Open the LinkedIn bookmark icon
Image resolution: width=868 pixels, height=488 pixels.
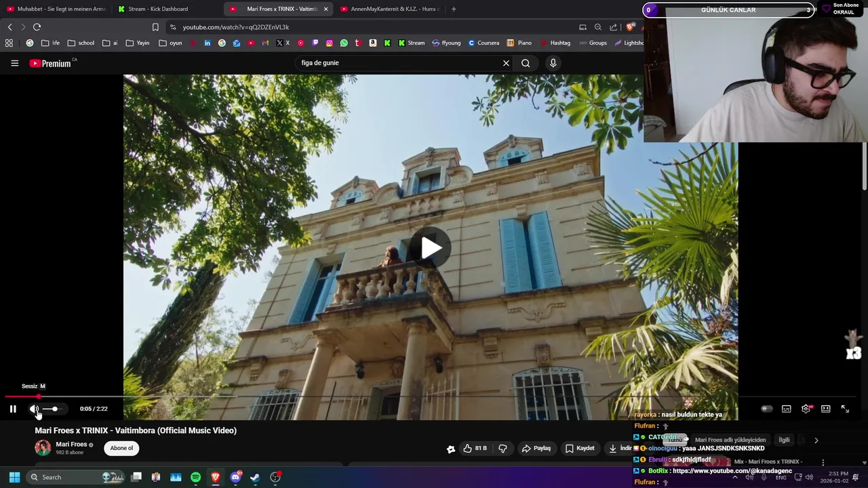208,43
